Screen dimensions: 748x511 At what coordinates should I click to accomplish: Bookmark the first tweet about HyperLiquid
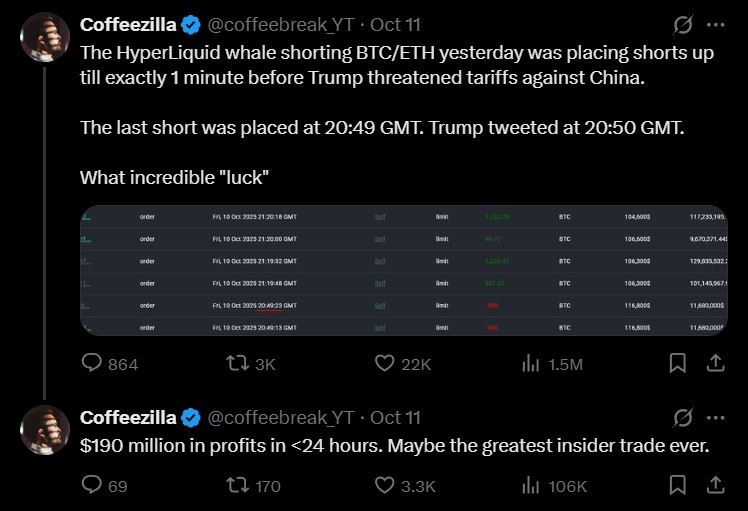point(677,363)
